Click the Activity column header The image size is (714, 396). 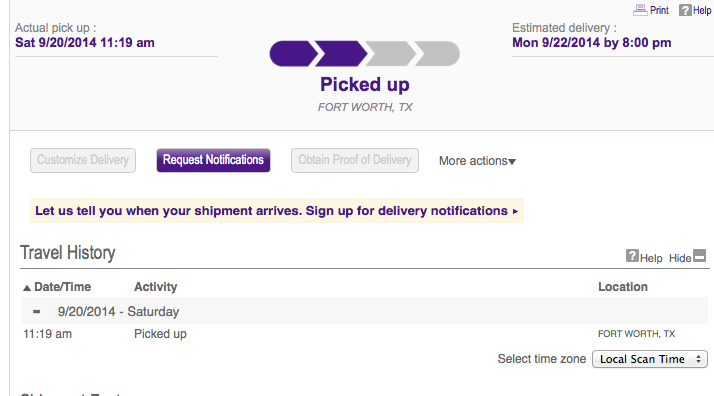[x=155, y=287]
